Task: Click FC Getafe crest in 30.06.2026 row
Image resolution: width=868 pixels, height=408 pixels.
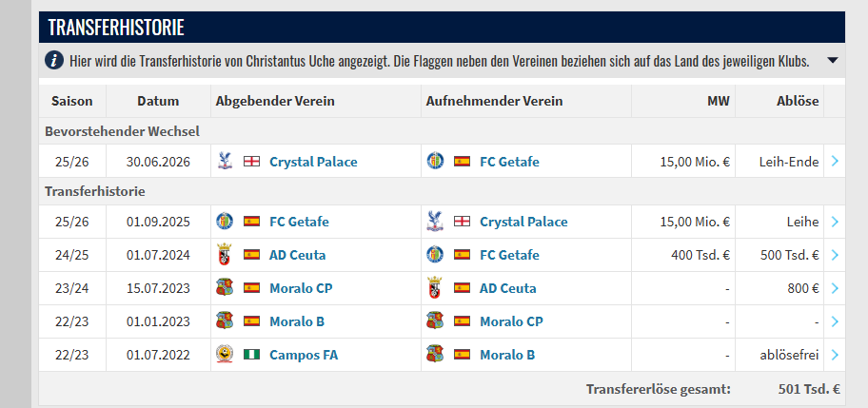Action: pos(435,162)
